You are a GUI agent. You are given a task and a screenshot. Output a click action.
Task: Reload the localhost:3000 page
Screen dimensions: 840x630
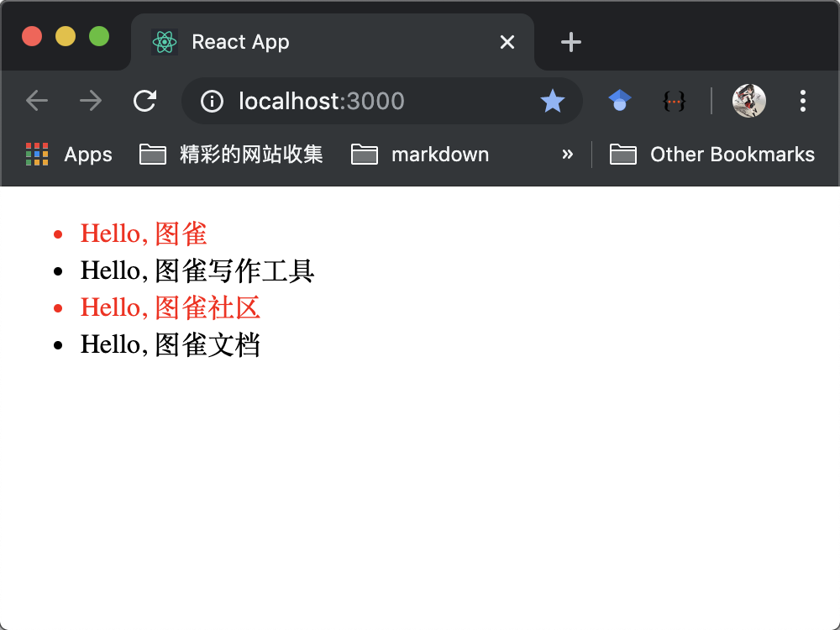pyautogui.click(x=144, y=100)
